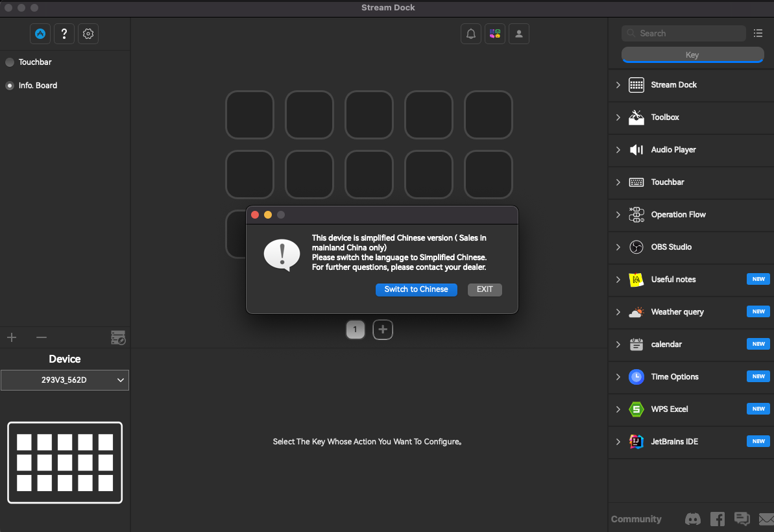Image resolution: width=774 pixels, height=532 pixels.
Task: Expand the Operation Flow category chevron
Action: (618, 215)
